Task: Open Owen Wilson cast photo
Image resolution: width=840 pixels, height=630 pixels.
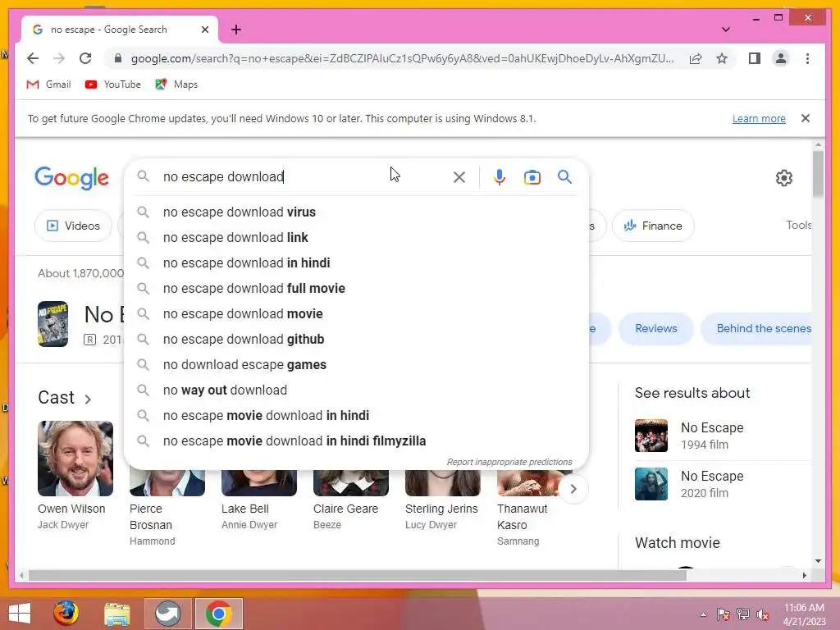Action: point(75,459)
